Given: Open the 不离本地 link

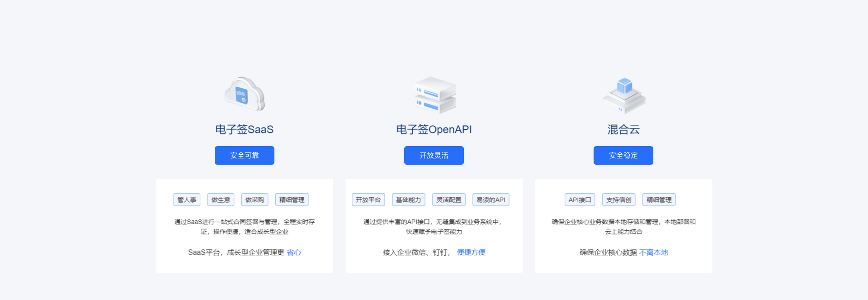Looking at the screenshot, I should tap(653, 252).
